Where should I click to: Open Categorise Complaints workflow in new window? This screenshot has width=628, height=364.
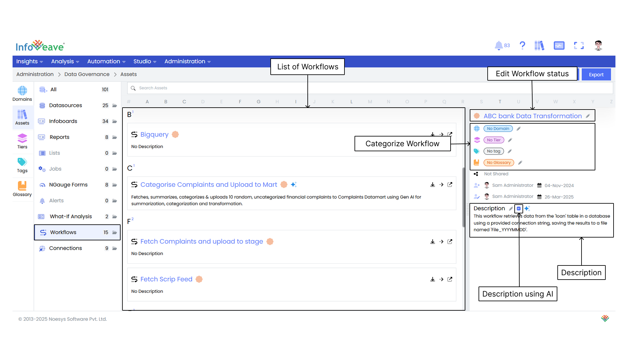[x=450, y=185]
